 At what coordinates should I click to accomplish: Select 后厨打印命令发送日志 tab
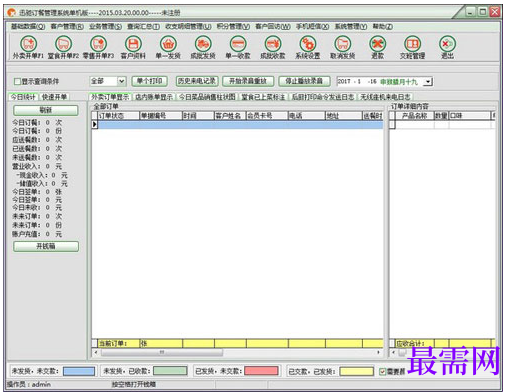(323, 97)
